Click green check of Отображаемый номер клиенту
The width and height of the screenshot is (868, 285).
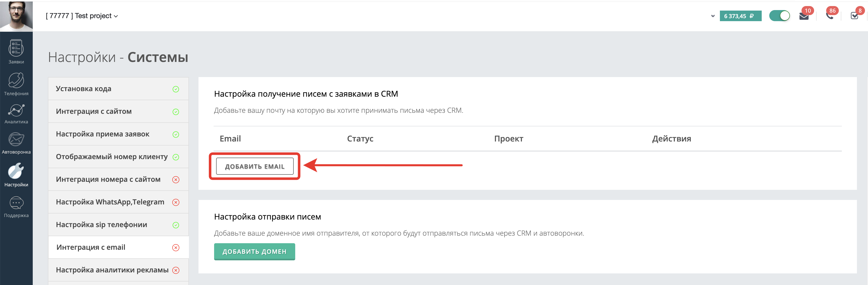(176, 157)
